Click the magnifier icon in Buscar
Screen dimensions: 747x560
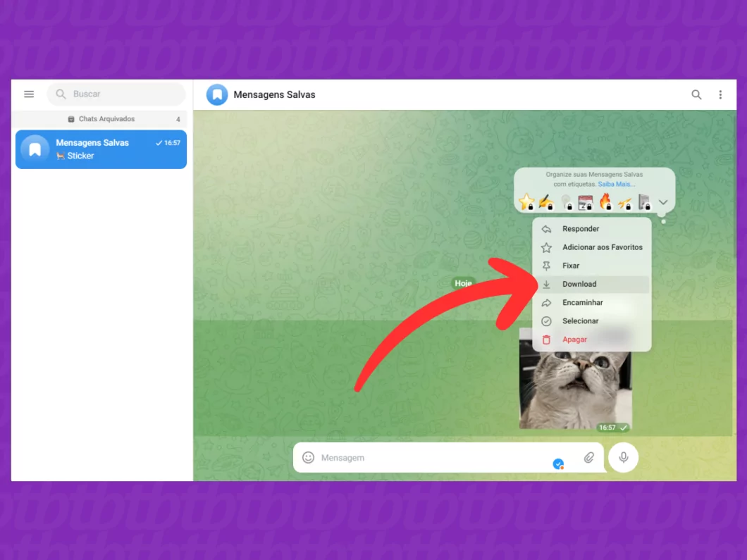(x=61, y=94)
